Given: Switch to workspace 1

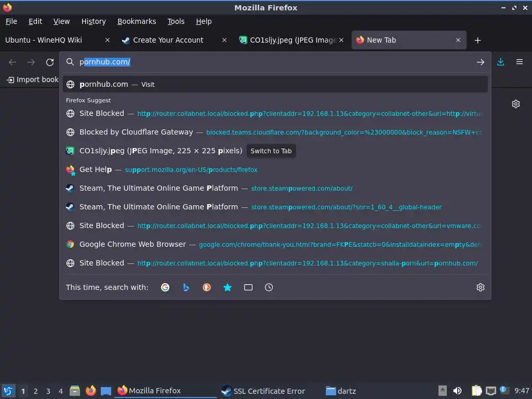Looking at the screenshot, I should [23, 391].
